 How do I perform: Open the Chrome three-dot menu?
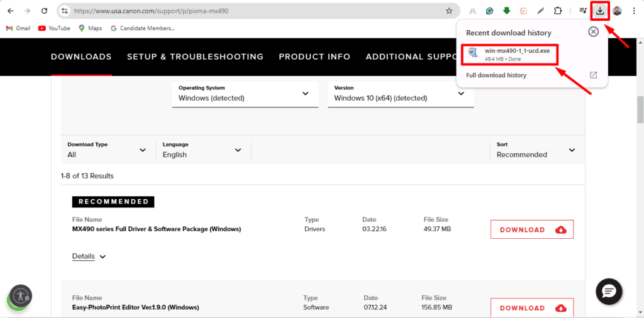tap(634, 11)
